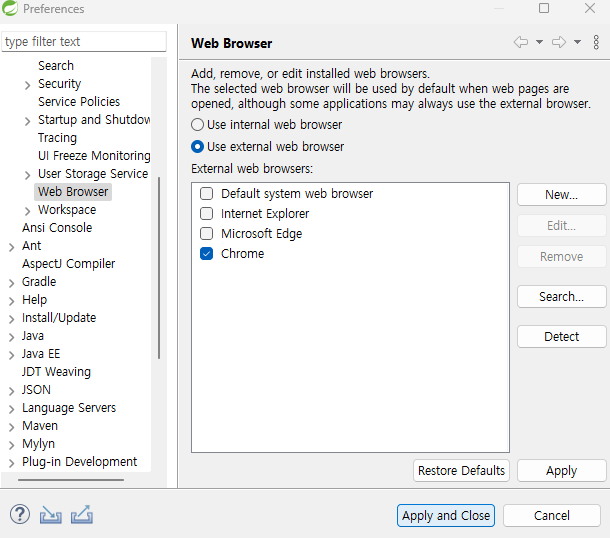Select Service Policies in the tree
The image size is (610, 538).
(79, 102)
